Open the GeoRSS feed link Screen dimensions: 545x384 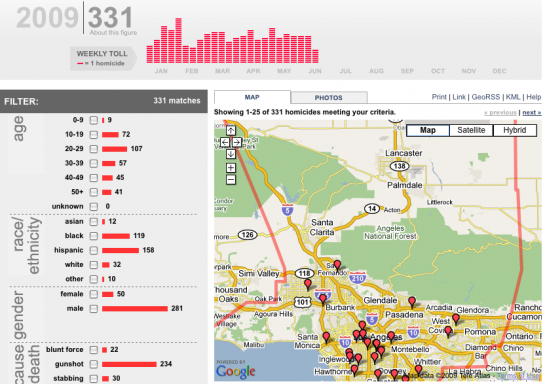(x=486, y=97)
